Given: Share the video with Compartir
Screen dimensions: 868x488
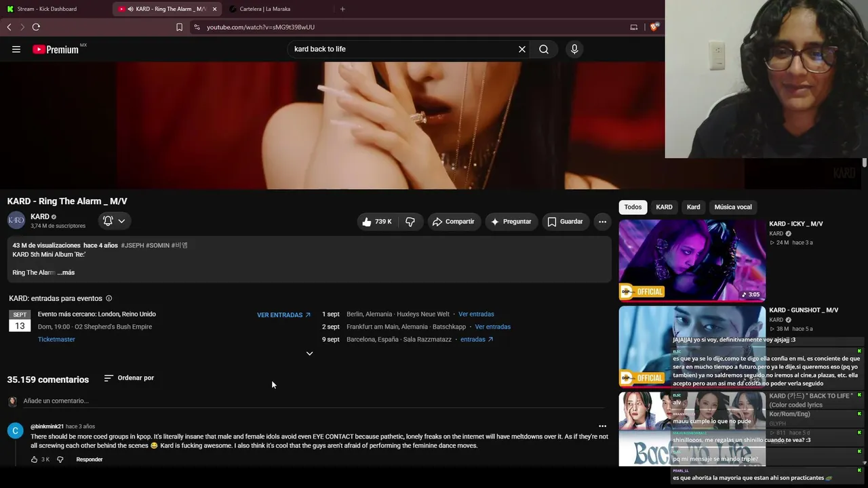Looking at the screenshot, I should coord(454,222).
